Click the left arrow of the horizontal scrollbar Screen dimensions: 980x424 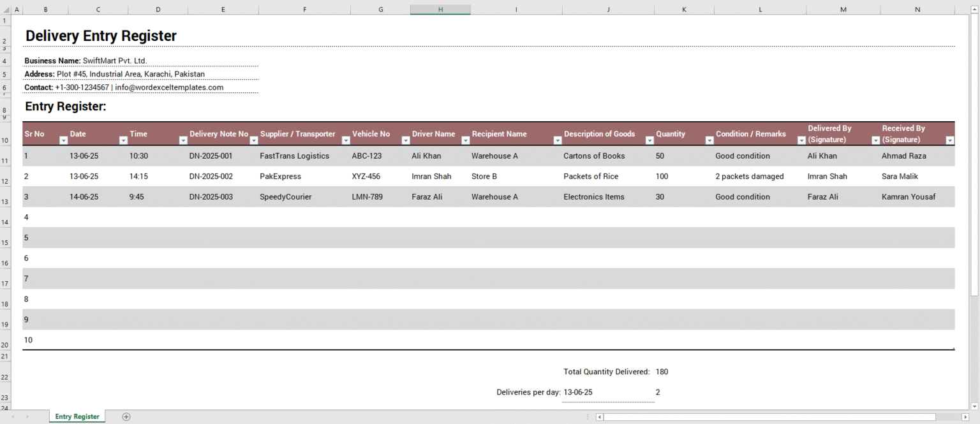(599, 416)
